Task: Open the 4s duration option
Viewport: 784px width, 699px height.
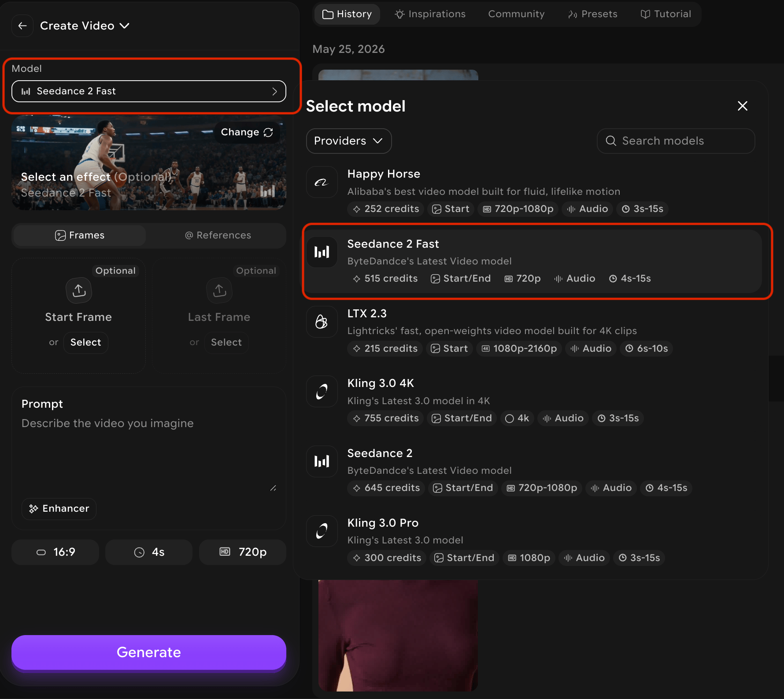Action: (149, 552)
